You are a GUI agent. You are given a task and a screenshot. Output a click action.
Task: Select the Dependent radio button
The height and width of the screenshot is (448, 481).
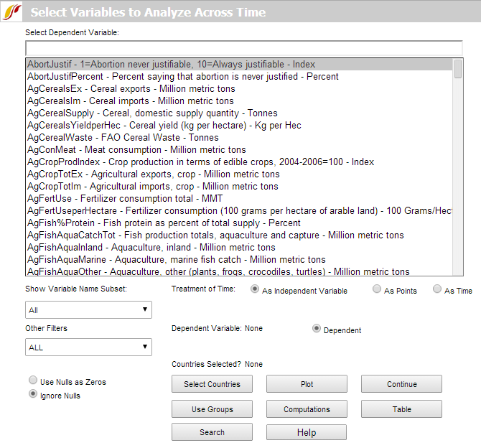click(317, 330)
